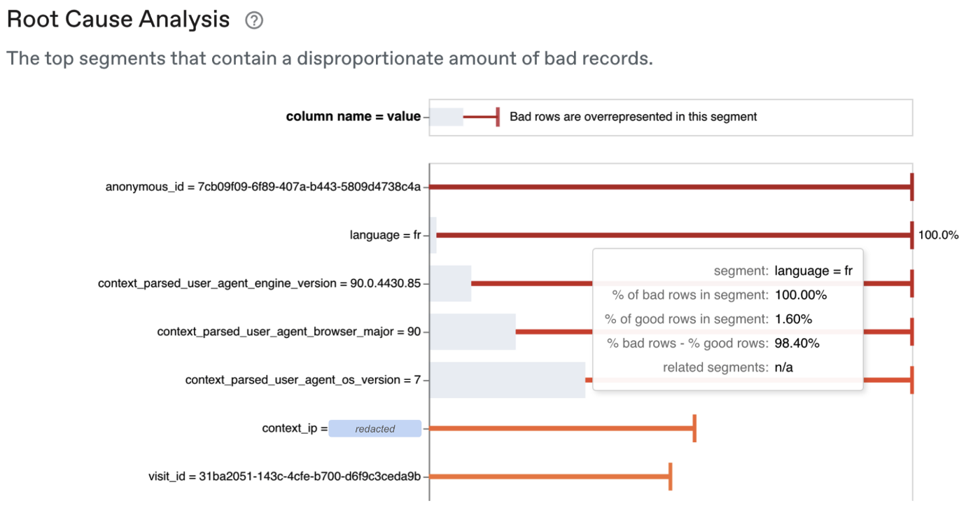Click the 100.0% value label
This screenshot has height=522, width=980.
(x=938, y=235)
